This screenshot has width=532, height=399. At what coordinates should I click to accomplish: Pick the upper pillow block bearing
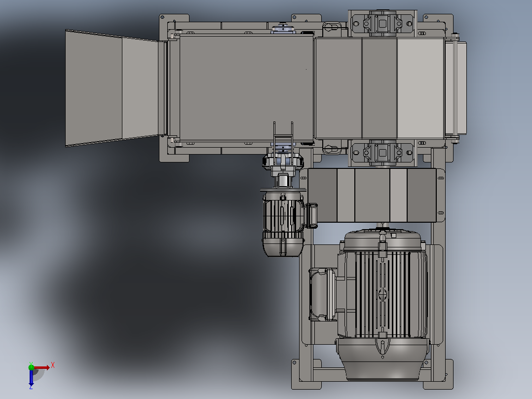382,24
